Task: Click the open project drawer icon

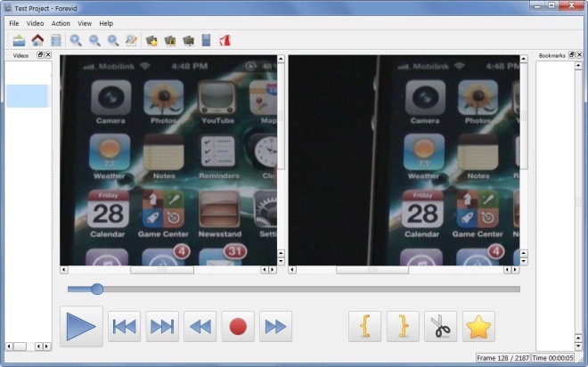Action: (x=19, y=40)
